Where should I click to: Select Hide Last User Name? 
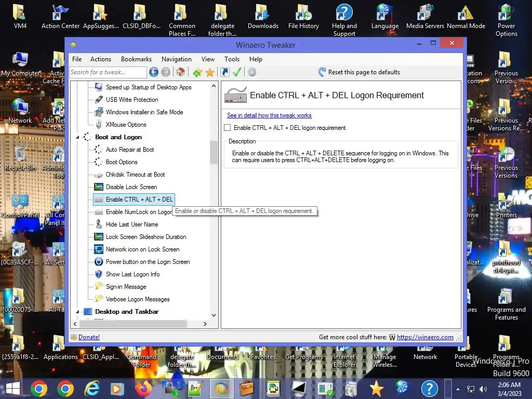131,224
